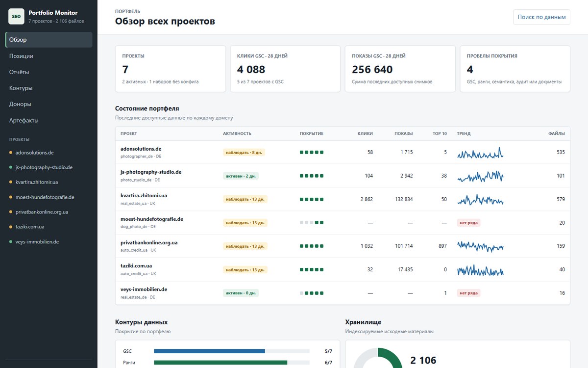The height and width of the screenshot is (368, 588).
Task: Open veys-immobilien.de in the portfolio table
Action: [x=144, y=289]
